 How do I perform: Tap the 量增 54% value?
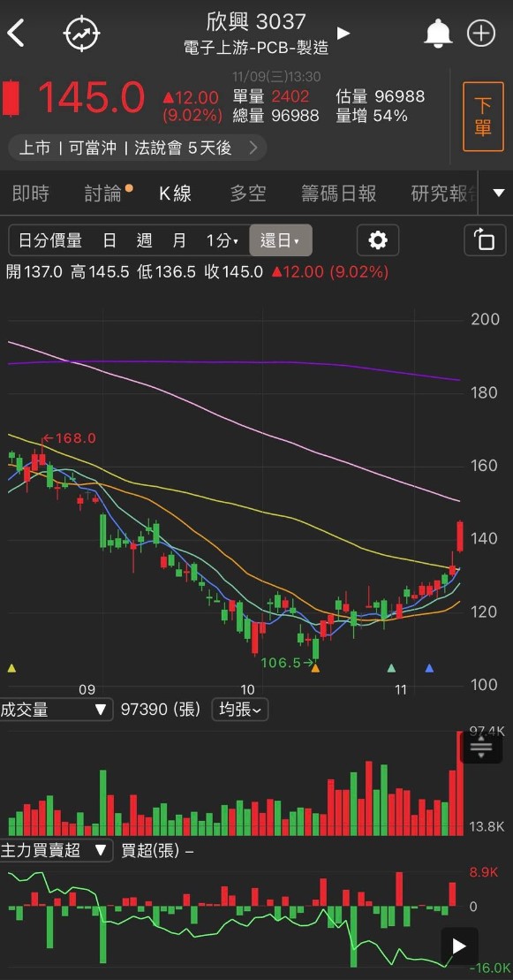tap(372, 116)
